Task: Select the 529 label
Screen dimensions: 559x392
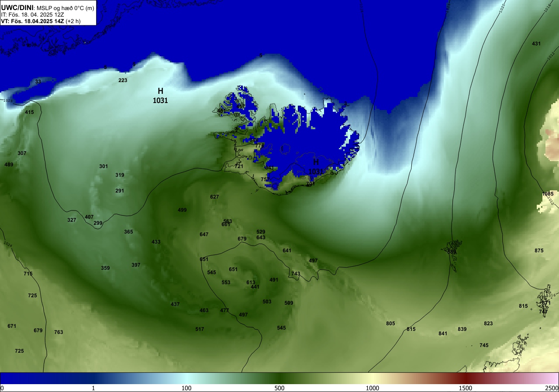Action: (x=261, y=232)
